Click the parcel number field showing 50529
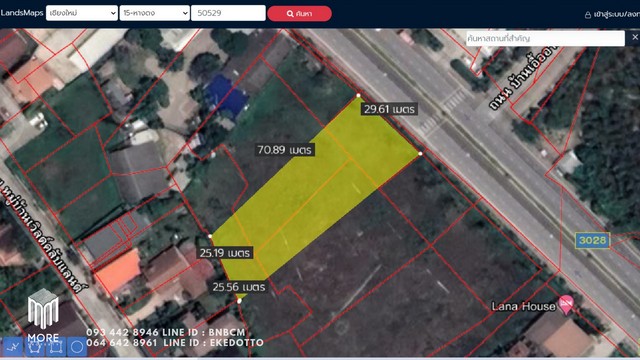Screen dimensions: 640x360 click(x=228, y=13)
